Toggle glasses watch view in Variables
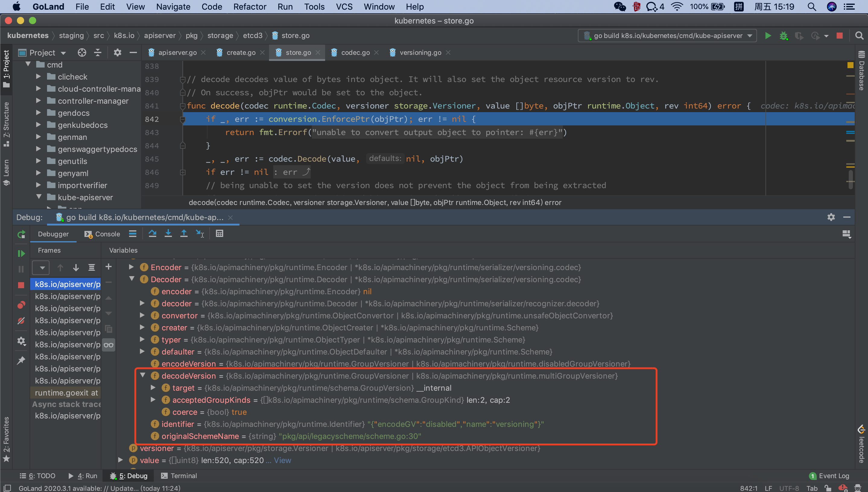The image size is (868, 492). click(109, 345)
